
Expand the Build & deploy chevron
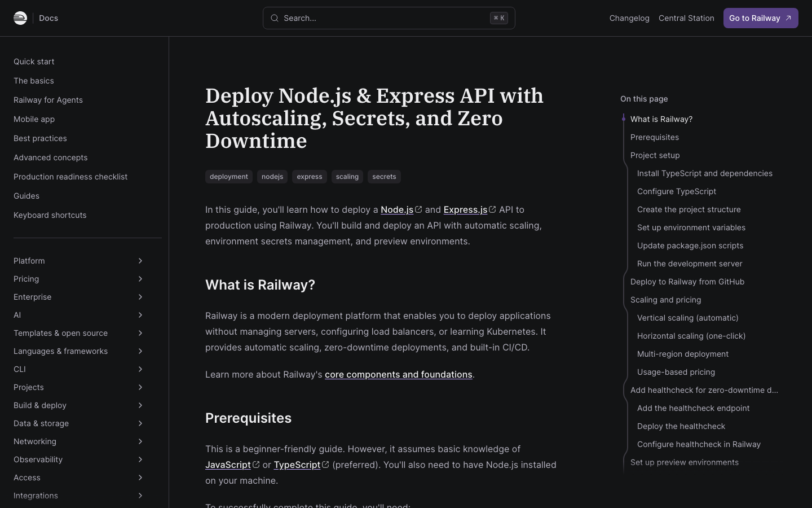tap(140, 405)
